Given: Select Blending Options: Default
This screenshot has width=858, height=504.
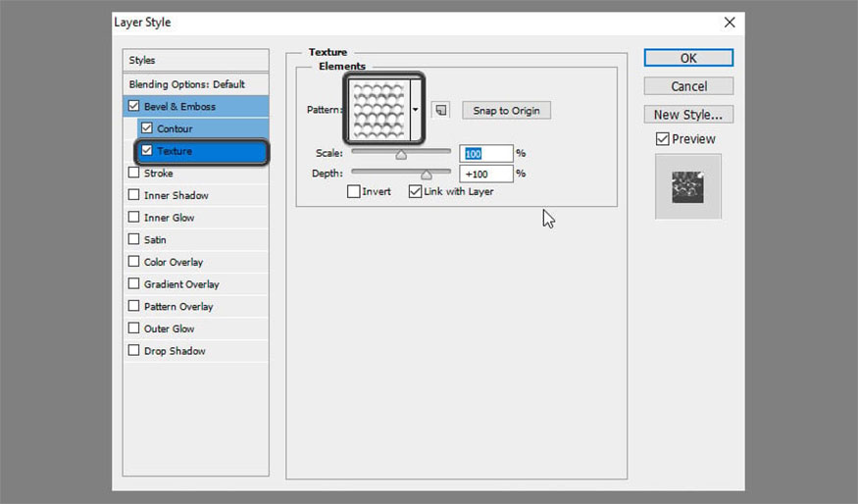Looking at the screenshot, I should point(186,84).
